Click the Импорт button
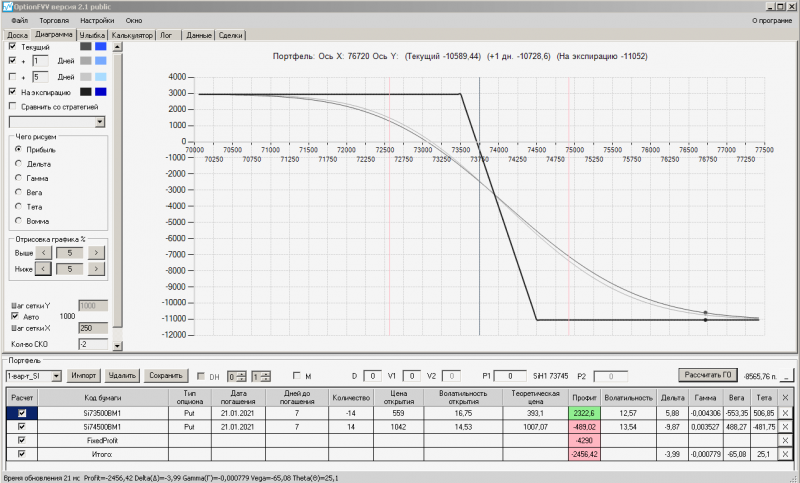This screenshot has width=800, height=483. click(x=84, y=376)
